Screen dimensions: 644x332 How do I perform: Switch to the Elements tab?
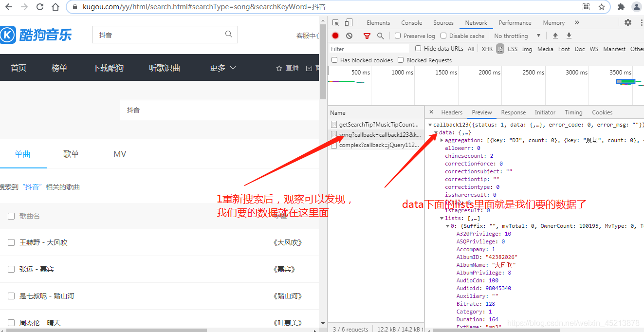click(378, 22)
